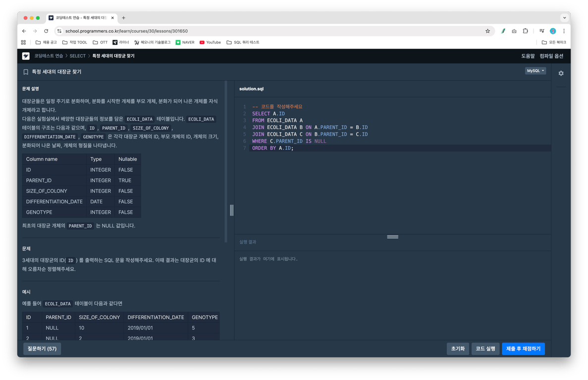Click the vertical panel splitter handle
588x380 pixels.
232,210
